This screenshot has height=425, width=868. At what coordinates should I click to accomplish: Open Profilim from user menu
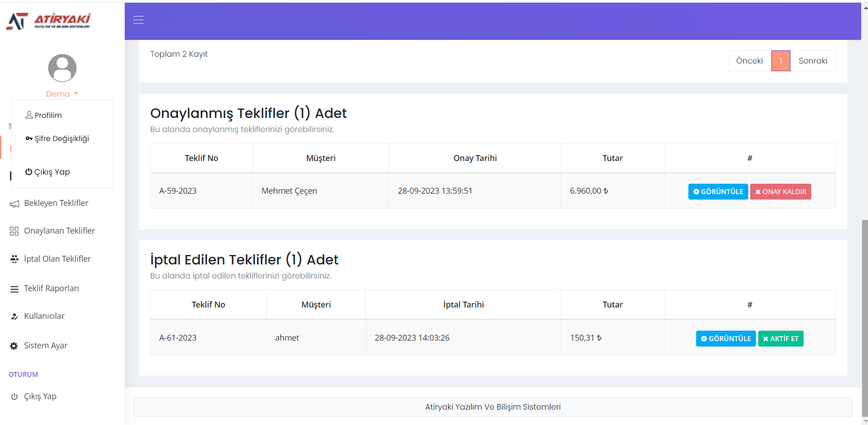click(x=44, y=115)
